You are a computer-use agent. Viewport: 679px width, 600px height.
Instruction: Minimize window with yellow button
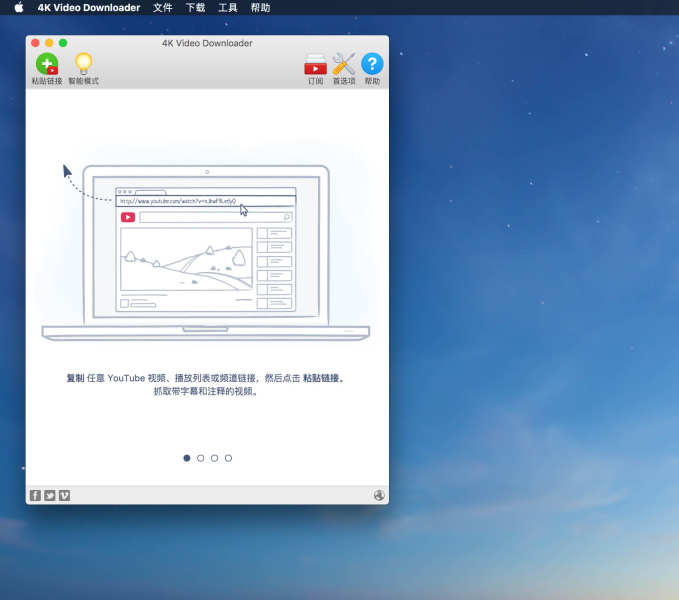[49, 43]
